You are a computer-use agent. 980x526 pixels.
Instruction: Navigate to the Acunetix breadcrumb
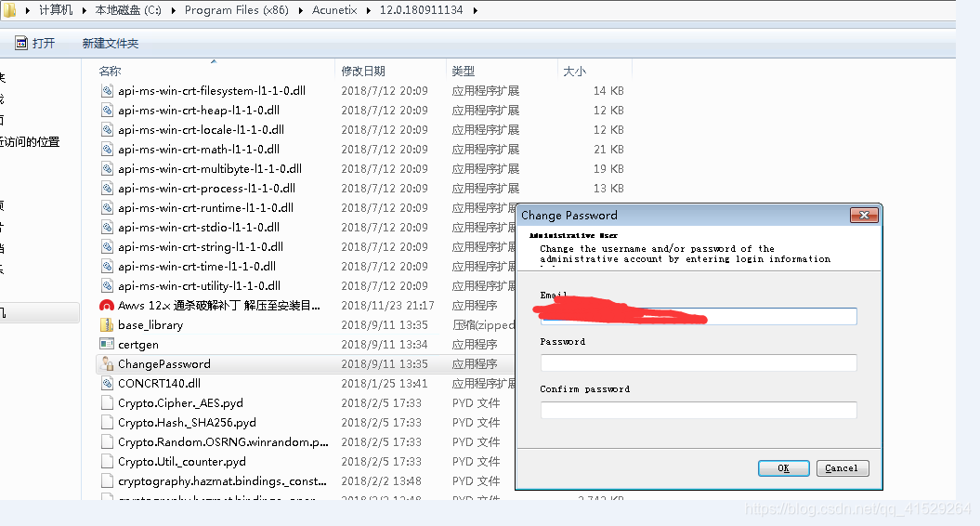(x=334, y=10)
